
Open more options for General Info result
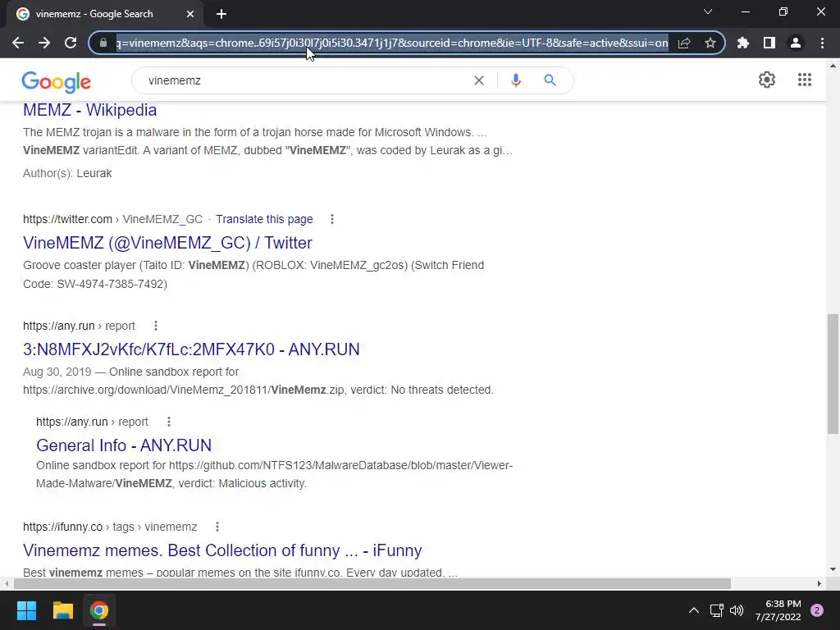(169, 422)
